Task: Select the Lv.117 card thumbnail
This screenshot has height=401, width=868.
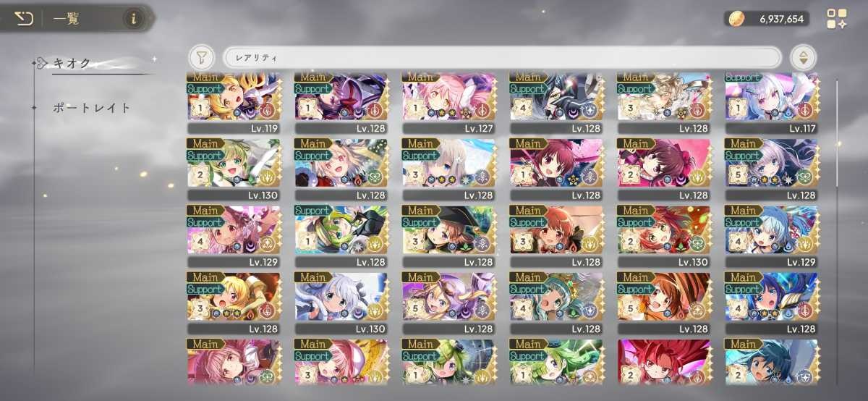Action: (x=772, y=103)
